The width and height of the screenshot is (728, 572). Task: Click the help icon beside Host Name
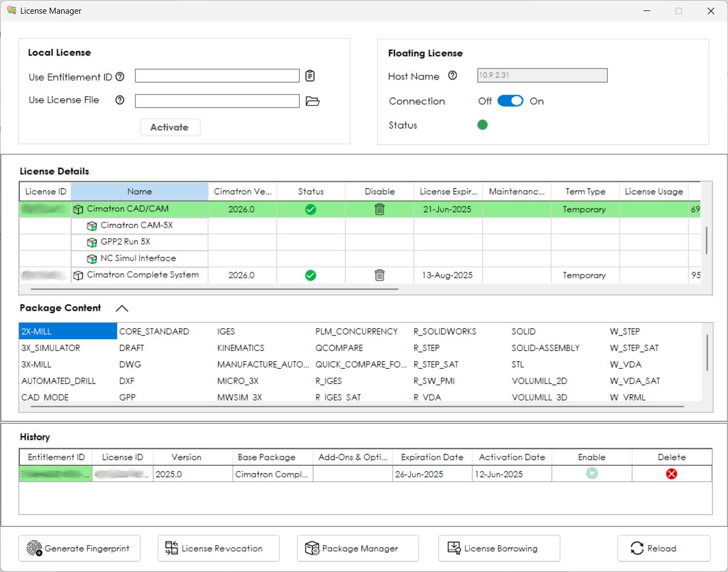pos(453,76)
